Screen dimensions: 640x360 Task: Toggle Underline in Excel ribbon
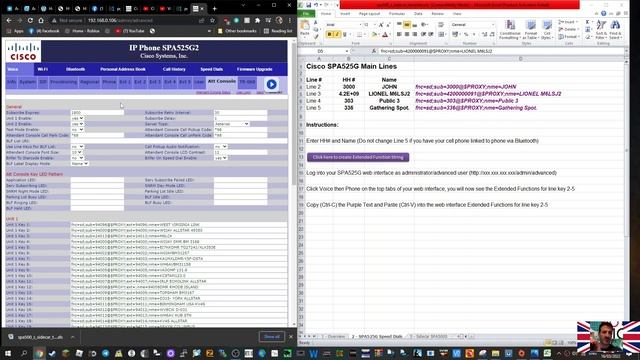[x=344, y=35]
